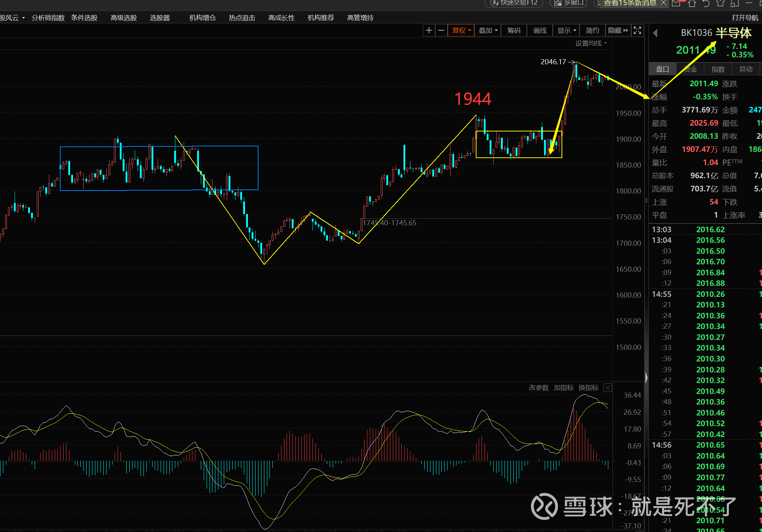
Task: Click the fullscreen expand chart icon
Action: (x=637, y=31)
